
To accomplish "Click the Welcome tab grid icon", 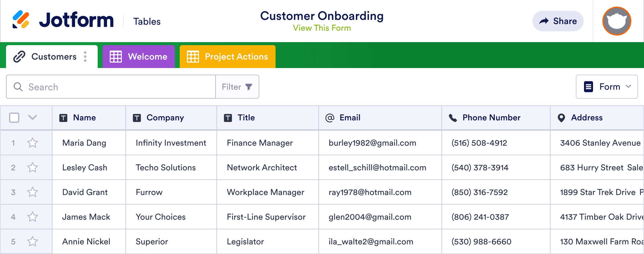I will click(116, 57).
